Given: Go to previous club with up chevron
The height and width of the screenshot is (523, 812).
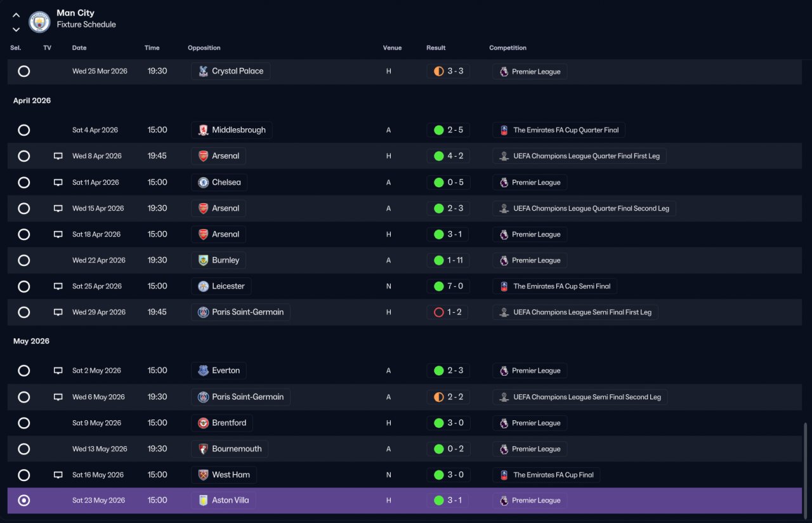Looking at the screenshot, I should click(16, 15).
